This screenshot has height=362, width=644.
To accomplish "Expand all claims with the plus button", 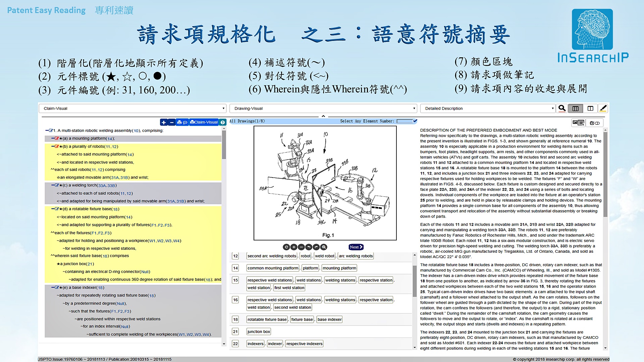I will point(164,122).
